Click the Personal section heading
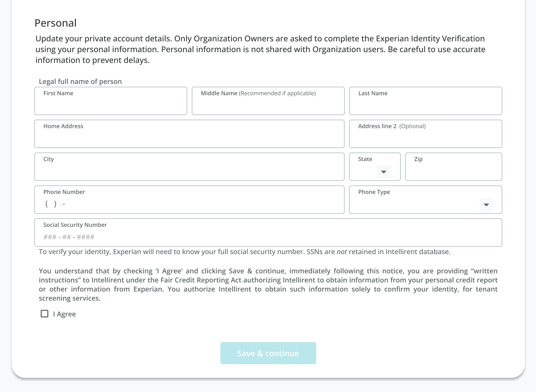The width and height of the screenshot is (536, 392). pyautogui.click(x=56, y=23)
